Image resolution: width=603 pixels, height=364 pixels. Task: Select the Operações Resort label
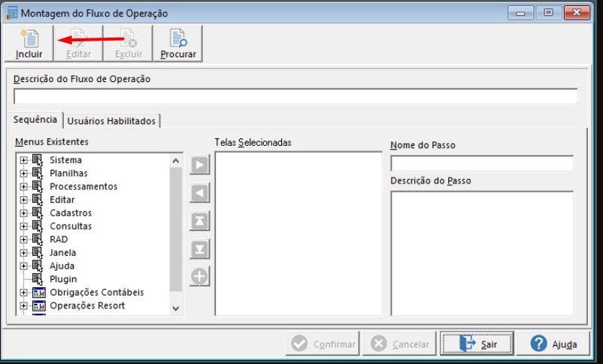click(87, 305)
